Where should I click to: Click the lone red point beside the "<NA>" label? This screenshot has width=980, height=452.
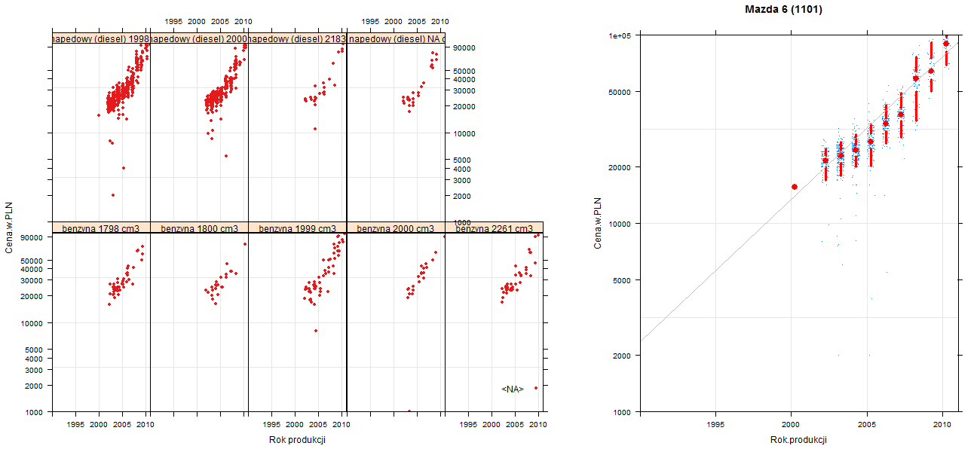point(536,388)
